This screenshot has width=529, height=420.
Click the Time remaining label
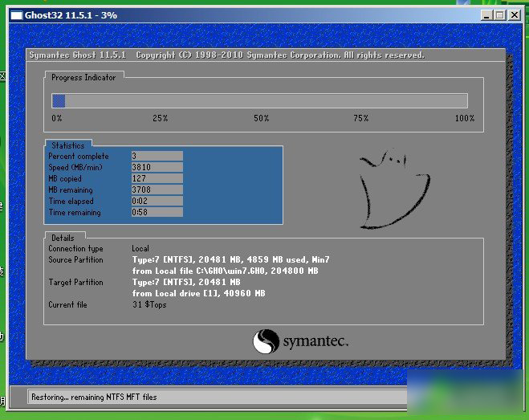[x=75, y=212]
